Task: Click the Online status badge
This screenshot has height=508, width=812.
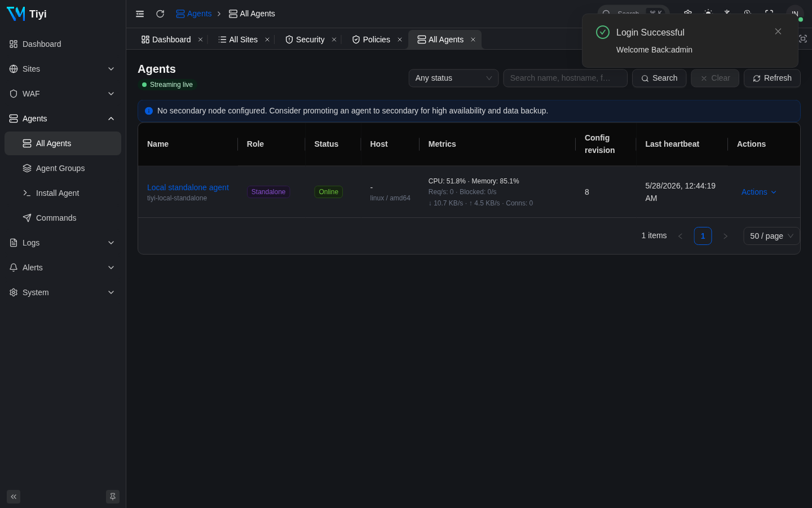Action: pos(328,192)
